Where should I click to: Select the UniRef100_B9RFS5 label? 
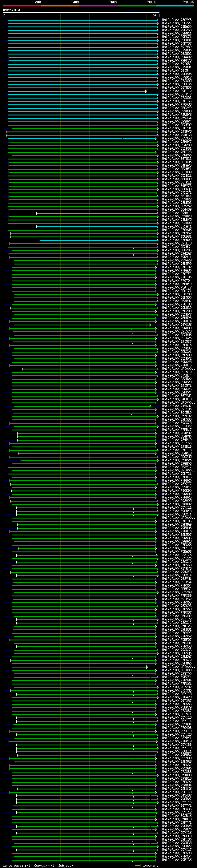[176, 84]
